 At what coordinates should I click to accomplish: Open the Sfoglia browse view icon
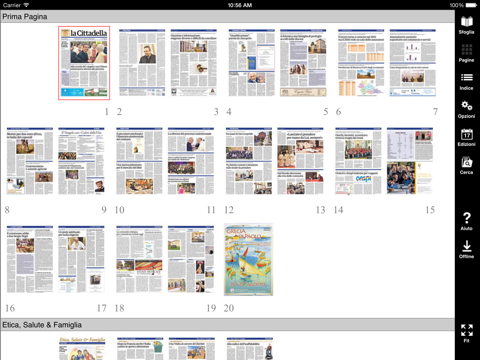point(467,25)
